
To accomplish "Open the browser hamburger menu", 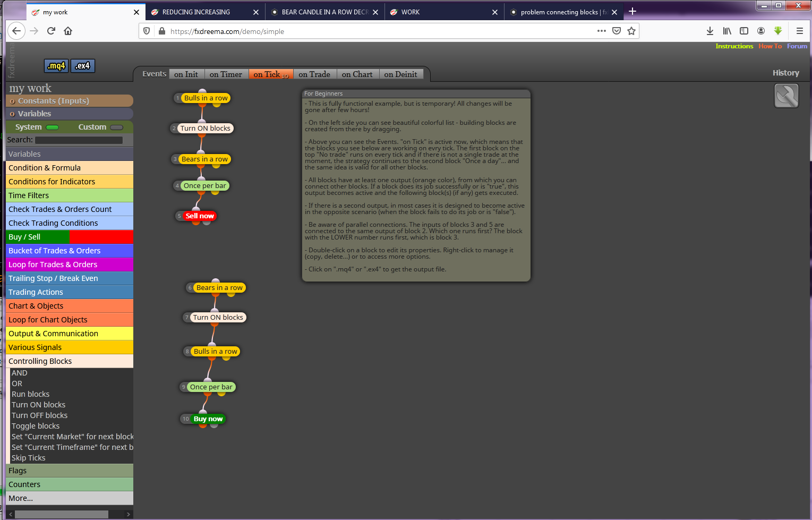I will pyautogui.click(x=799, y=31).
